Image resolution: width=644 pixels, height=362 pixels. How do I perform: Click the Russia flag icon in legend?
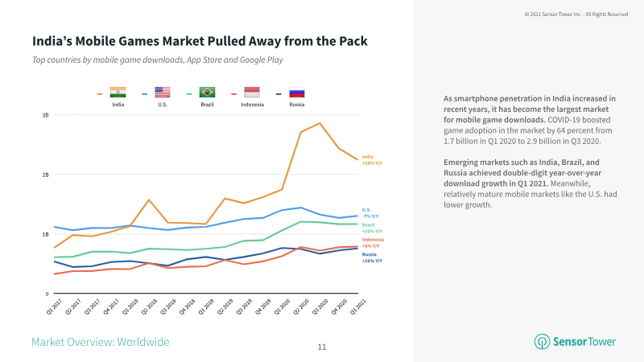click(297, 93)
